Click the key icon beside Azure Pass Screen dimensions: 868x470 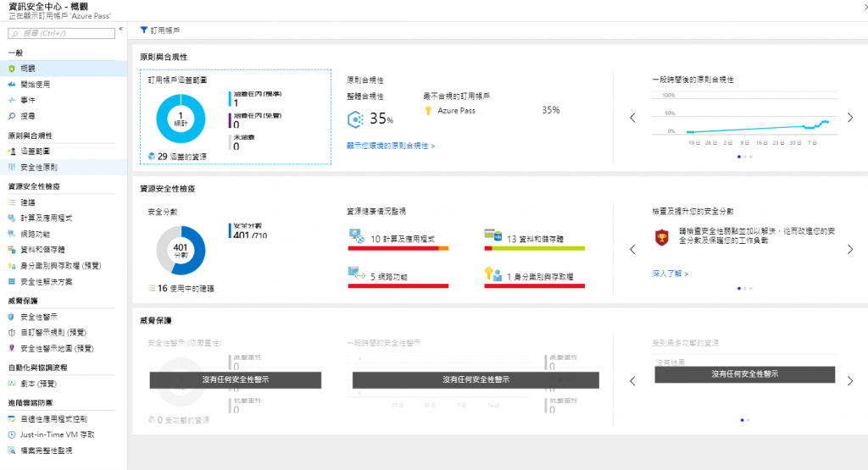[x=428, y=111]
